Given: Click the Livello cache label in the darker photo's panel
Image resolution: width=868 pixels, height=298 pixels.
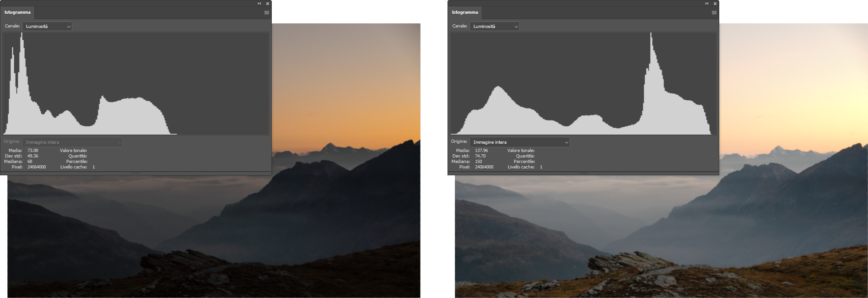Looking at the screenshot, I should pos(74,167).
